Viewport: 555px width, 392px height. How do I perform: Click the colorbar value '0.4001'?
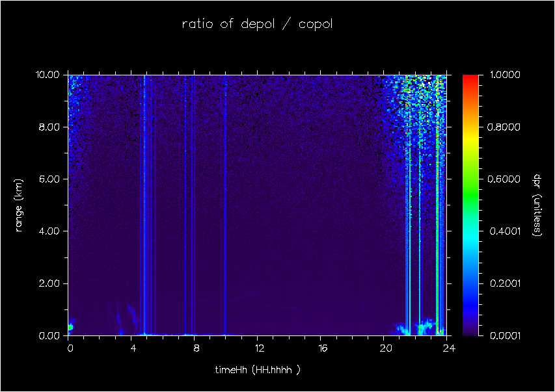[505, 231]
